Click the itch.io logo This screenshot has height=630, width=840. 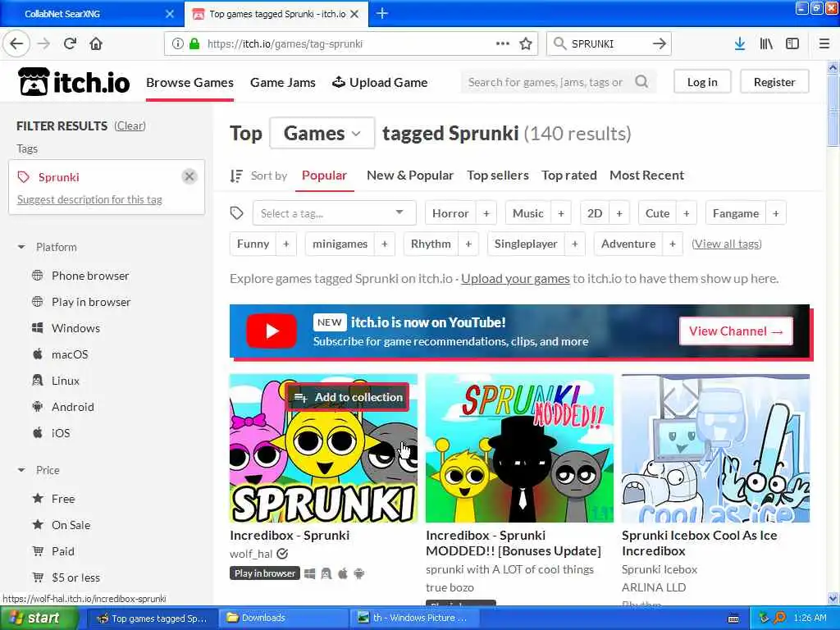[75, 82]
